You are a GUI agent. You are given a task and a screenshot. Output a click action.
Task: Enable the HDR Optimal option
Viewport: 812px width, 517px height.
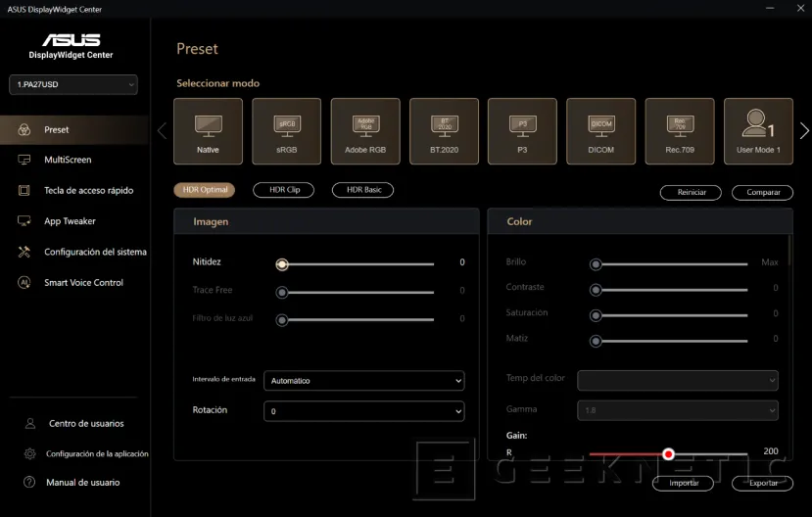[205, 190]
